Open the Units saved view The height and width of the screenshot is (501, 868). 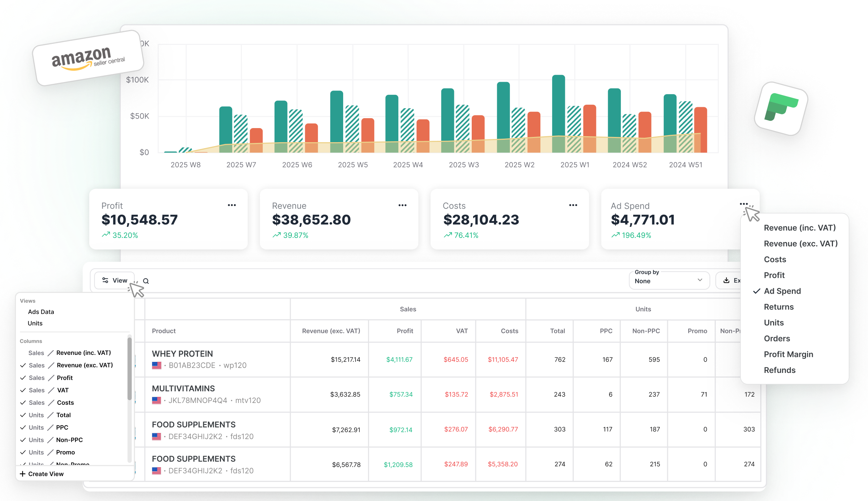35,323
